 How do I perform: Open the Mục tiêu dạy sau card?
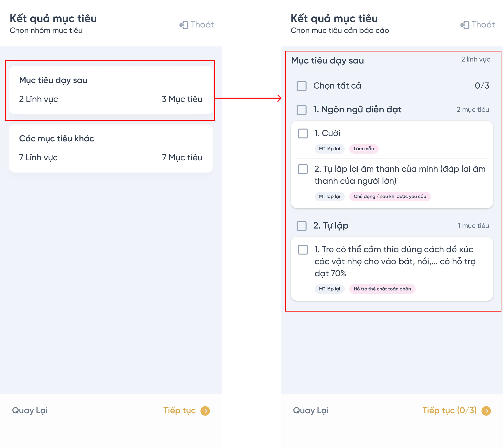[111, 90]
